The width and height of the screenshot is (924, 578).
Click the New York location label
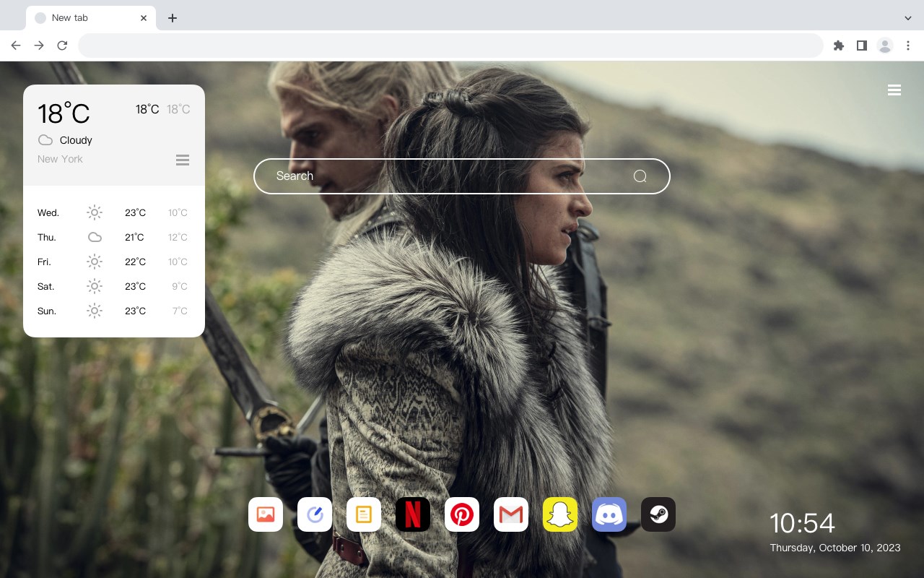60,159
